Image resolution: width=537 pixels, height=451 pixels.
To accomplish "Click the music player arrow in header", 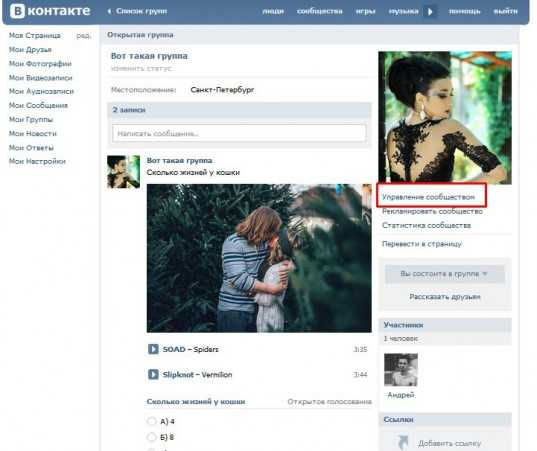I will coord(430,12).
